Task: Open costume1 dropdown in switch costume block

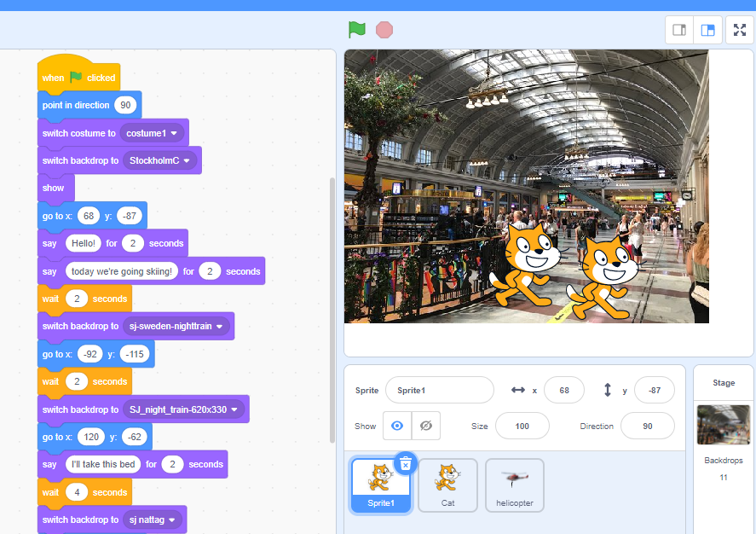Action: click(x=152, y=133)
